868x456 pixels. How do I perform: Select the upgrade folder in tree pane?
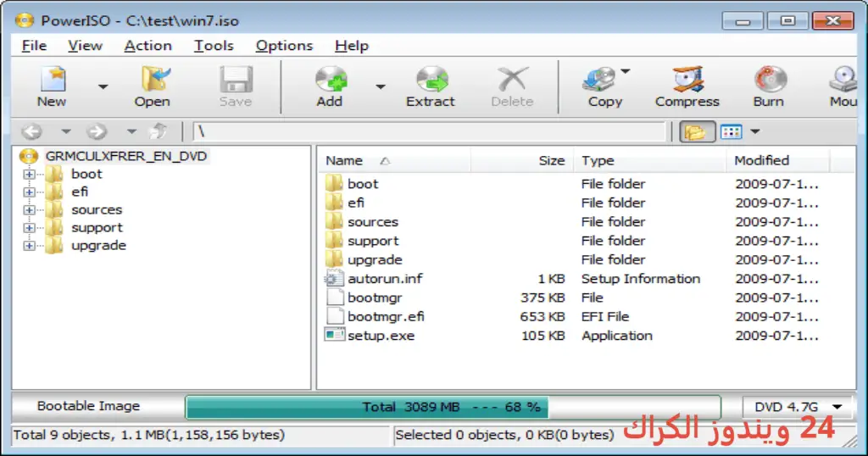tap(98, 245)
